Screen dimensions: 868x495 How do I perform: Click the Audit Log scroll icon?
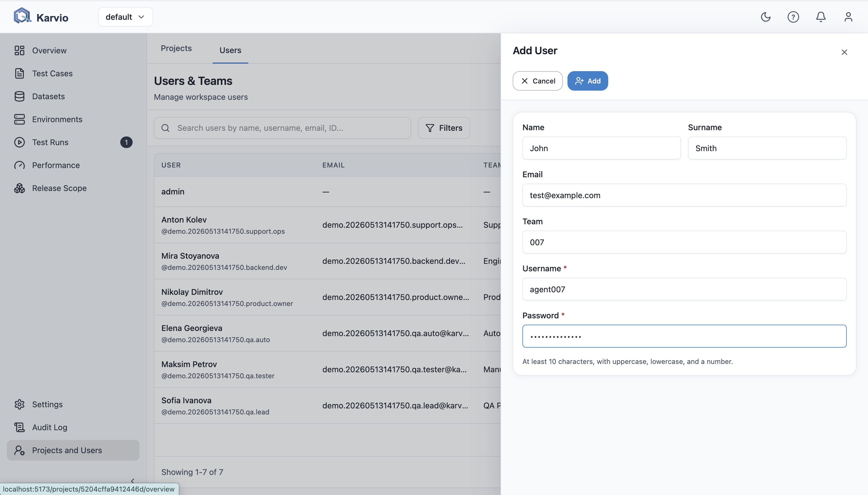[20, 427]
